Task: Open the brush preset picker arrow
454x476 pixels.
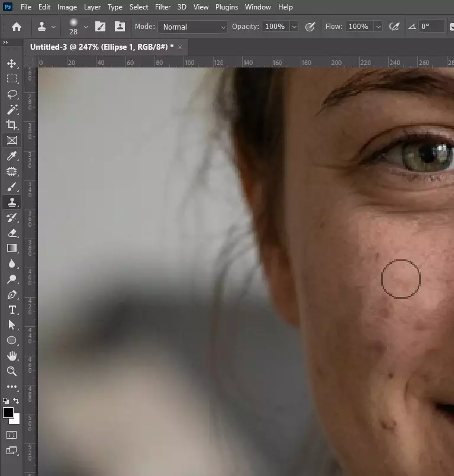Action: (x=86, y=27)
